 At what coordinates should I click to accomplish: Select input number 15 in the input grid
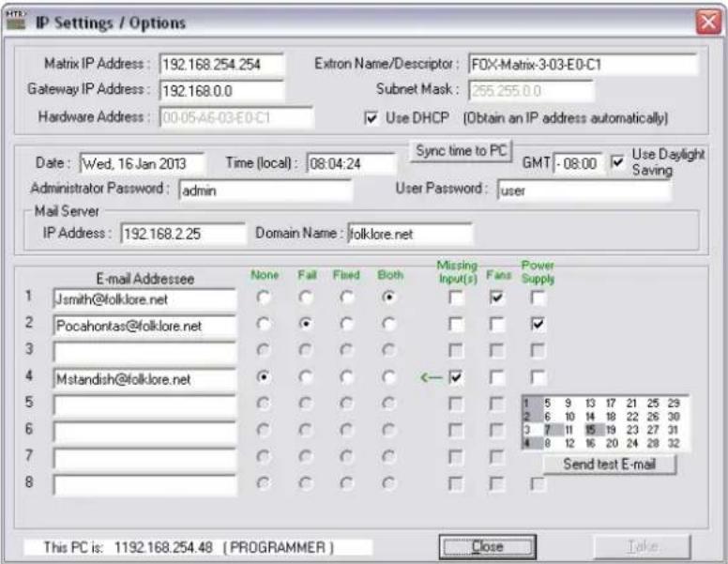point(594,430)
